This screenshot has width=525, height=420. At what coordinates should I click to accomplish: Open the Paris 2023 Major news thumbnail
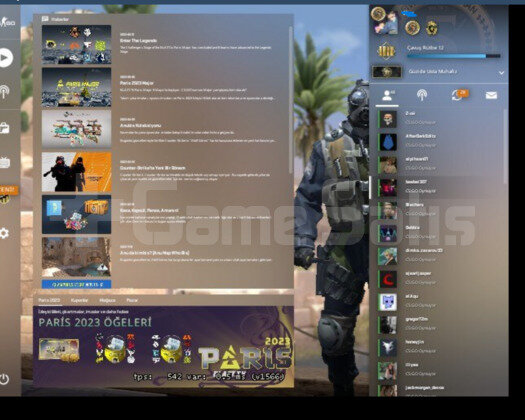(x=76, y=87)
